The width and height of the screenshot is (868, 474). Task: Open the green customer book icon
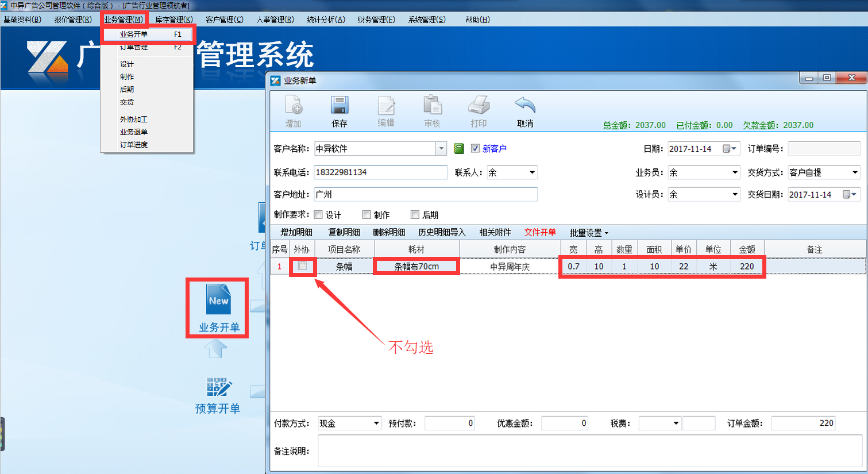[458, 149]
